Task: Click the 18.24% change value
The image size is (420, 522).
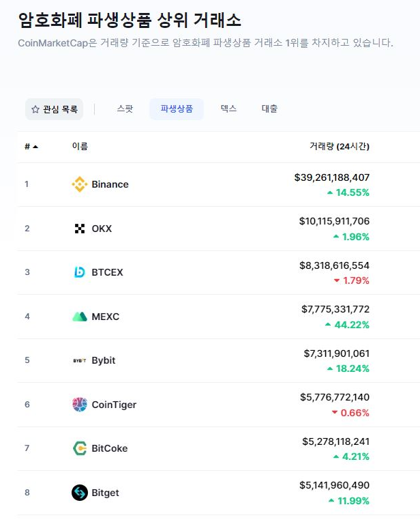Action: 352,368
